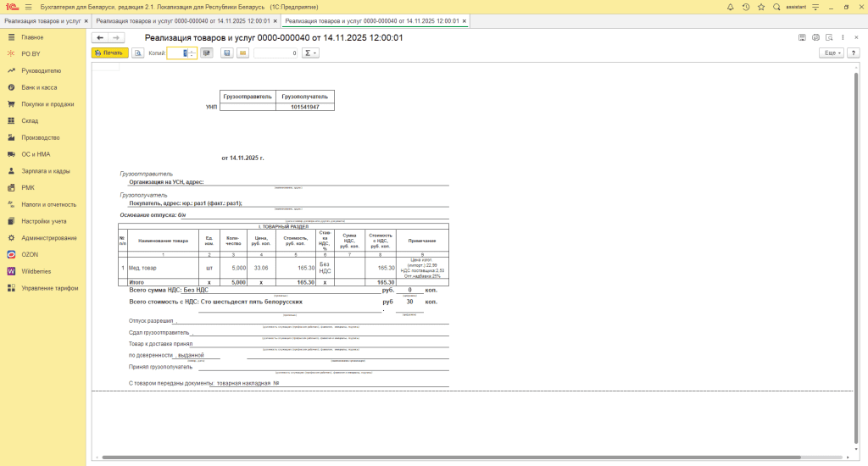Screen dimensions: 868x466
Task: Open Банк и касса section
Action: [40, 87]
